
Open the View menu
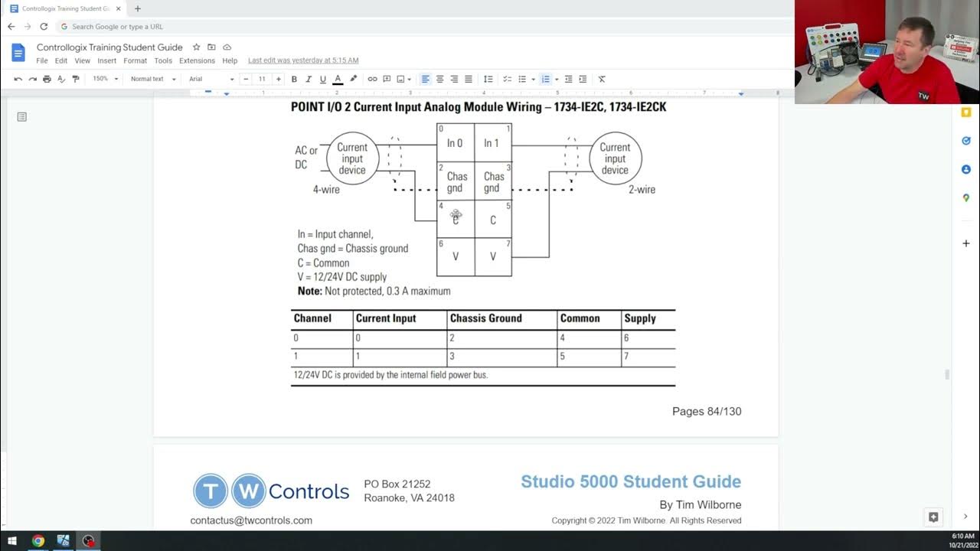click(82, 60)
